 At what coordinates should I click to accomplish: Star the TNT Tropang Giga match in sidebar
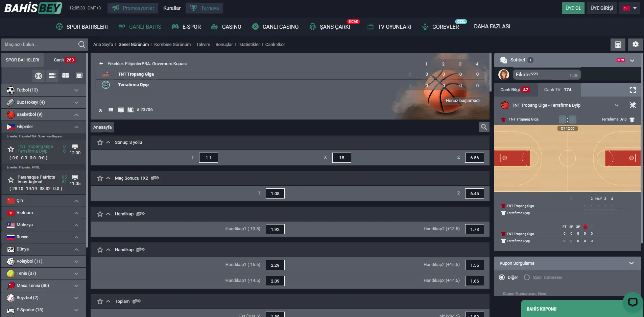(x=11, y=149)
